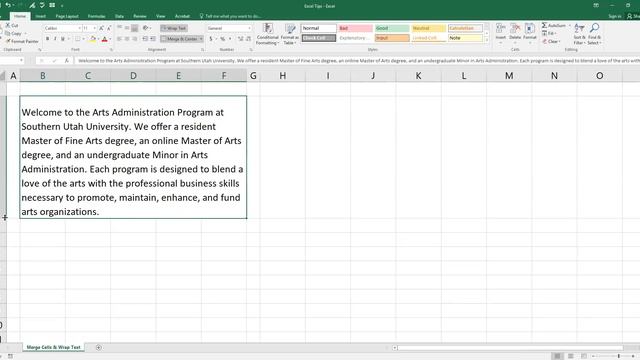Switch to the View tab
Image resolution: width=640 pixels, height=360 pixels.
click(161, 16)
